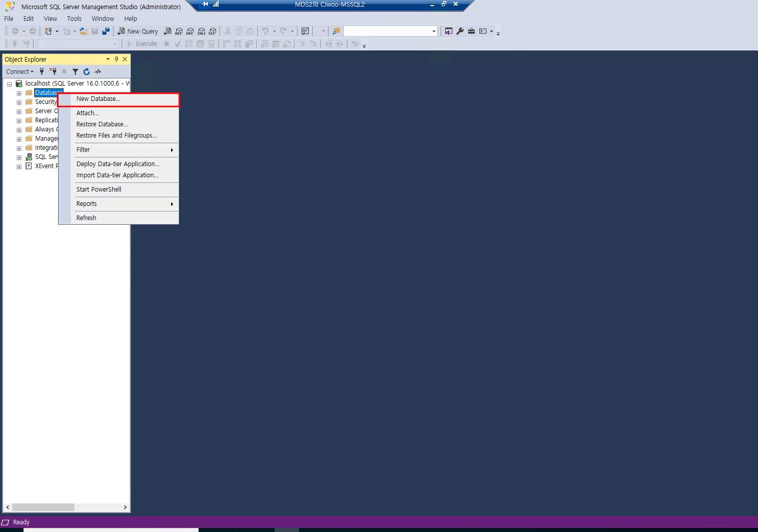Click the XMLA query toolbar icon
Image resolution: width=758 pixels, height=532 pixels.
pos(201,31)
